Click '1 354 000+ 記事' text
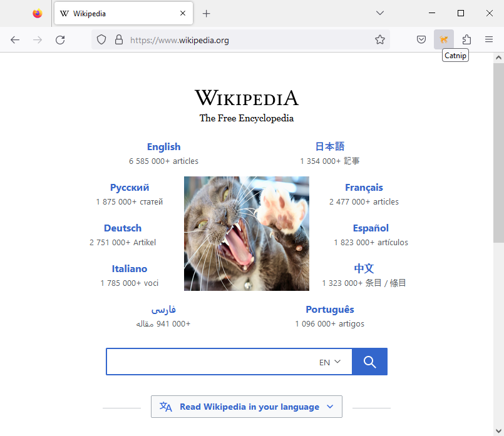The height and width of the screenshot is (436, 504). (x=330, y=161)
